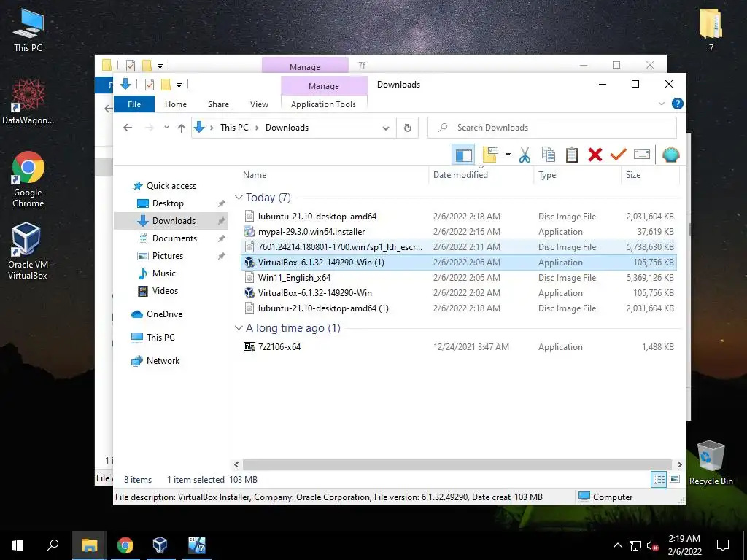Open the View ribbon tab
Image resolution: width=747 pixels, height=560 pixels.
point(259,104)
